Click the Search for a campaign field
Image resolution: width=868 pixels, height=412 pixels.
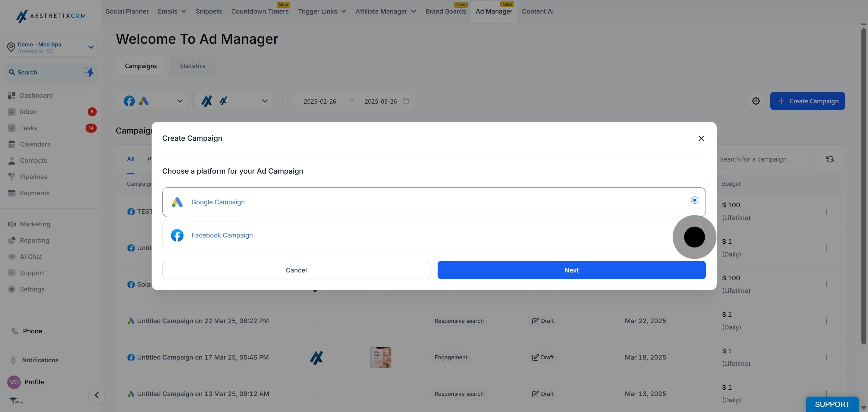765,159
